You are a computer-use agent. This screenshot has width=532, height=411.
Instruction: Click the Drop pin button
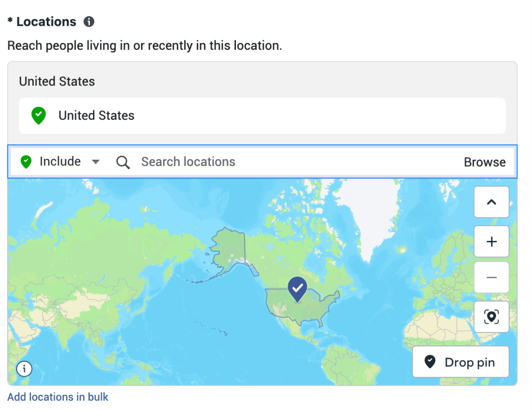tap(460, 362)
